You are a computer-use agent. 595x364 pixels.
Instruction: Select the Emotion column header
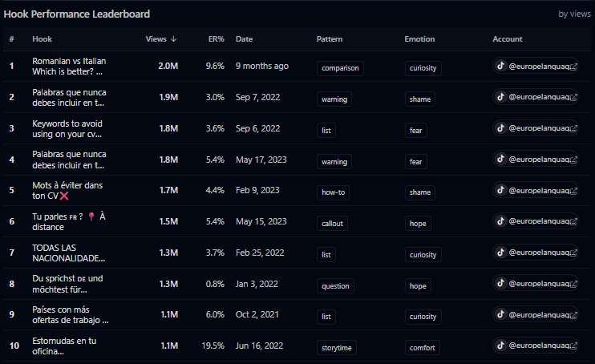tap(419, 38)
